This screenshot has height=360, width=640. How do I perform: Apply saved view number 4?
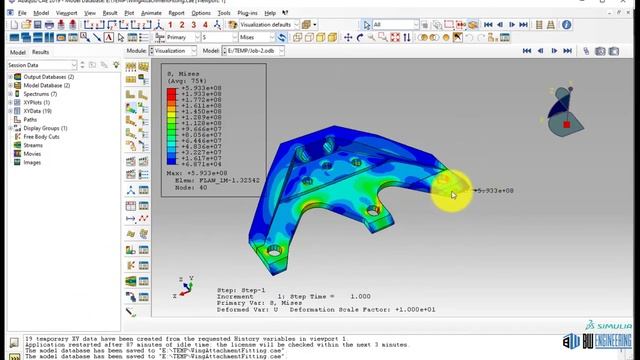pyautogui.click(x=205, y=25)
